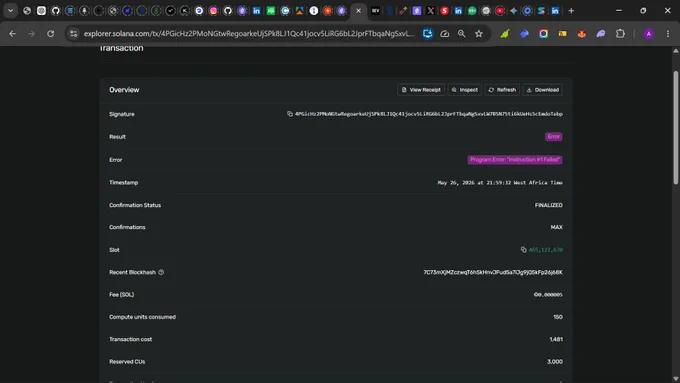This screenshot has height=383, width=680.
Task: Select the recent blockhash value
Action: (x=493, y=272)
